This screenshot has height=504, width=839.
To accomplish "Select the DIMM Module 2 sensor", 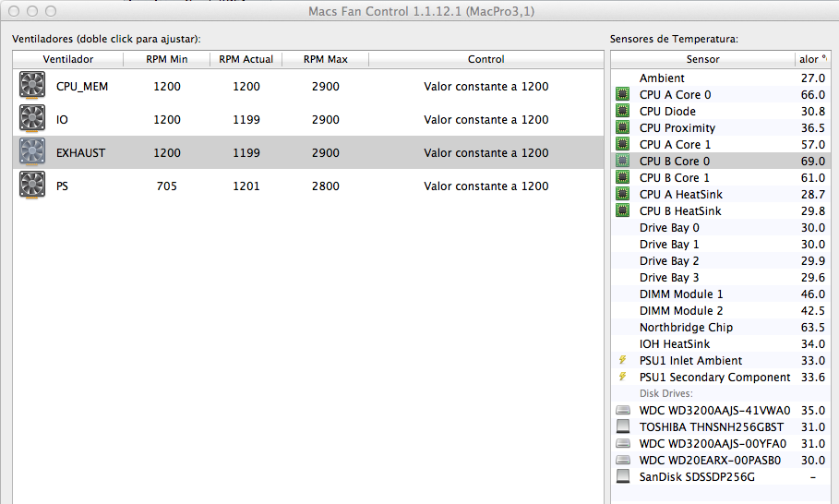I will coord(681,310).
